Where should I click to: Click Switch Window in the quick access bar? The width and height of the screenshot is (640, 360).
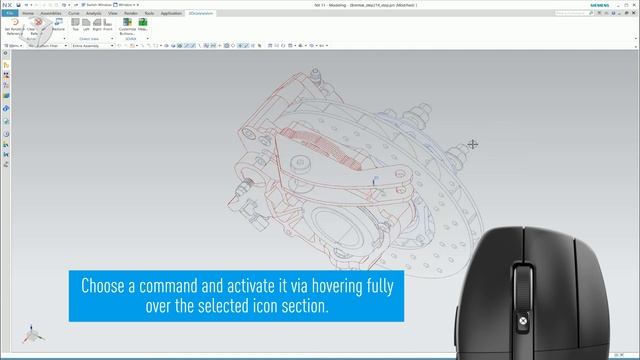pyautogui.click(x=96, y=5)
